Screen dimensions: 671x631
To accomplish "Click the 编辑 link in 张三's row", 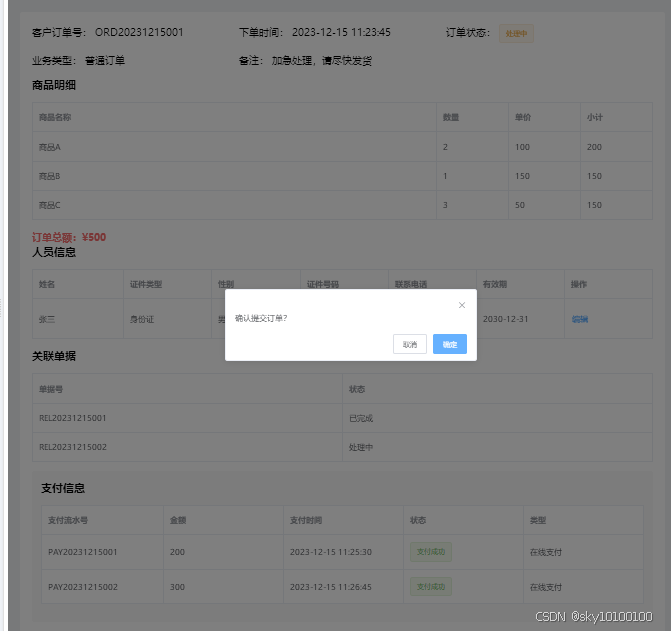I will tap(579, 319).
